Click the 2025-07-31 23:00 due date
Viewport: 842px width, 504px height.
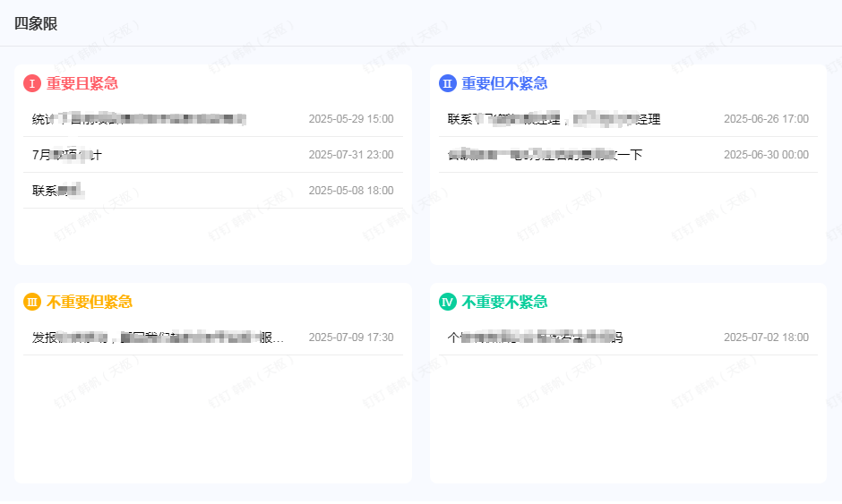pyautogui.click(x=351, y=155)
